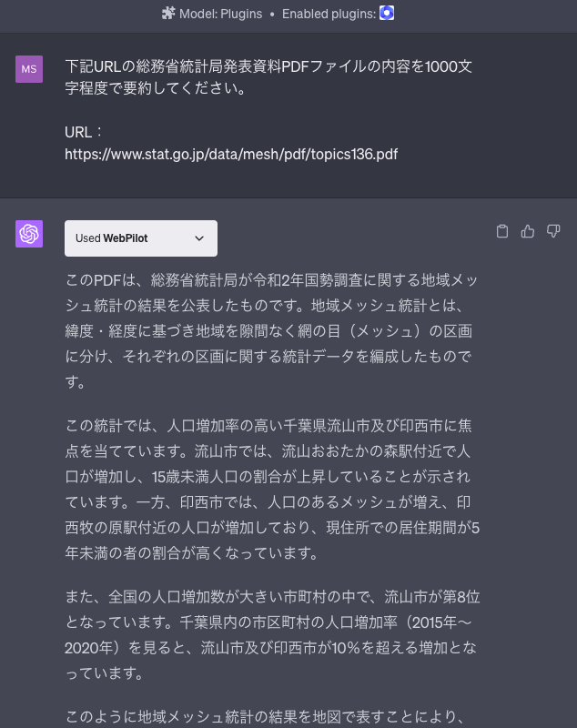Click the enabled WebPilot plugin icon in header
The width and height of the screenshot is (577, 728).
(x=387, y=14)
